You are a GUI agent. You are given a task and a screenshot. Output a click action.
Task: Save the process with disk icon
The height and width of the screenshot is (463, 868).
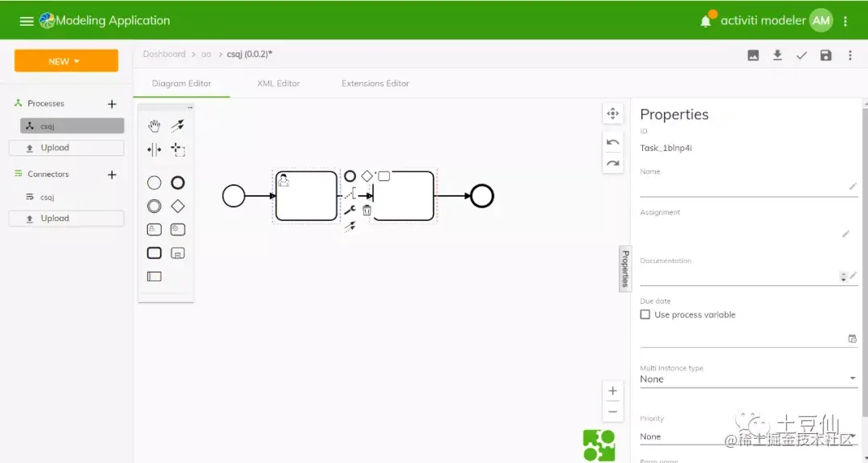(x=826, y=55)
